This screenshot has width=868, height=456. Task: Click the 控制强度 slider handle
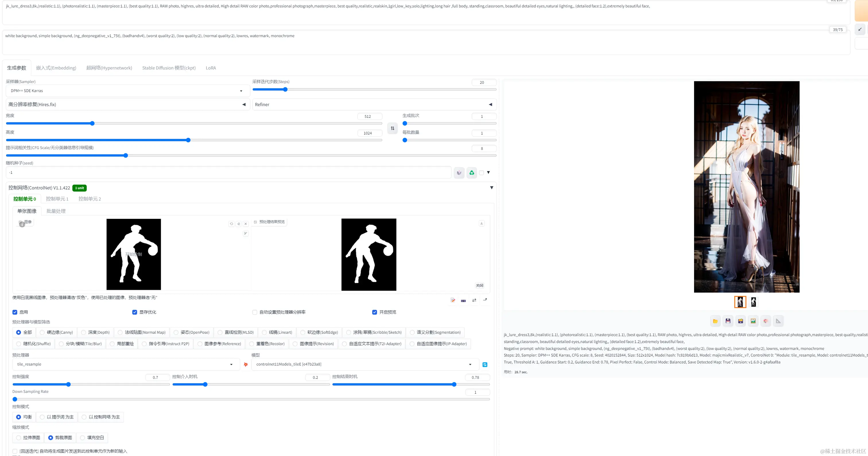click(68, 384)
